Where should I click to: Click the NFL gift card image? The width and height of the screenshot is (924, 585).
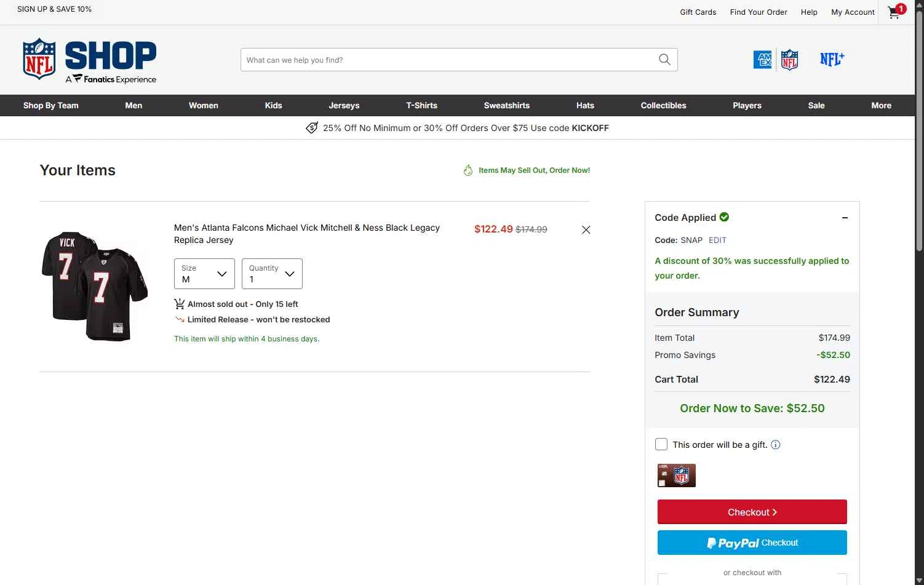coord(677,476)
